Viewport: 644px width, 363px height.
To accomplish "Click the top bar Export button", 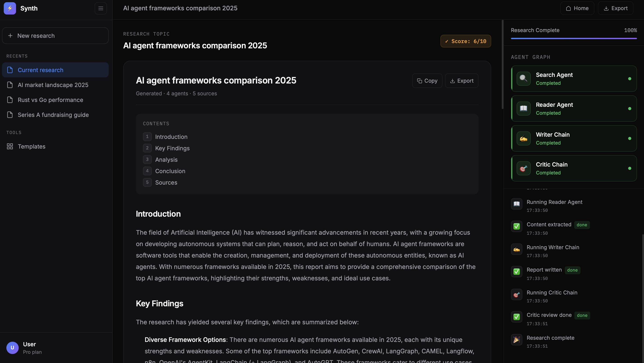I will coord(615,8).
